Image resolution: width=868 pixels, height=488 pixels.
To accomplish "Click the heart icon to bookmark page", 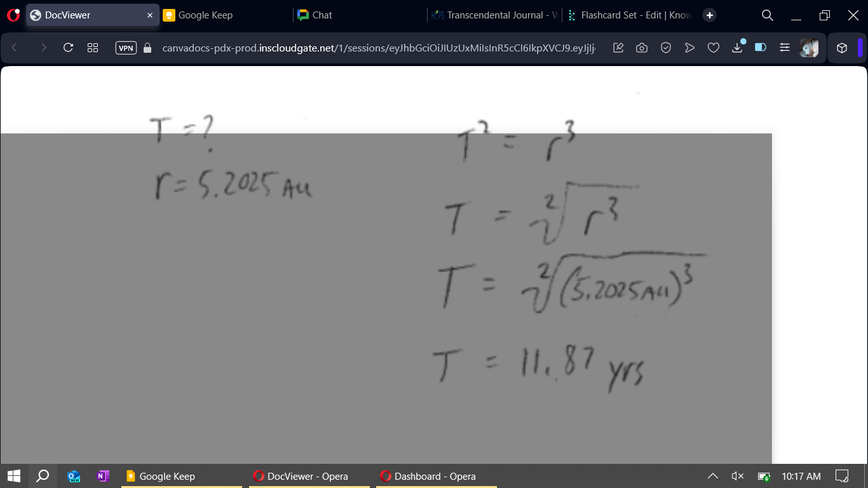I will click(714, 48).
